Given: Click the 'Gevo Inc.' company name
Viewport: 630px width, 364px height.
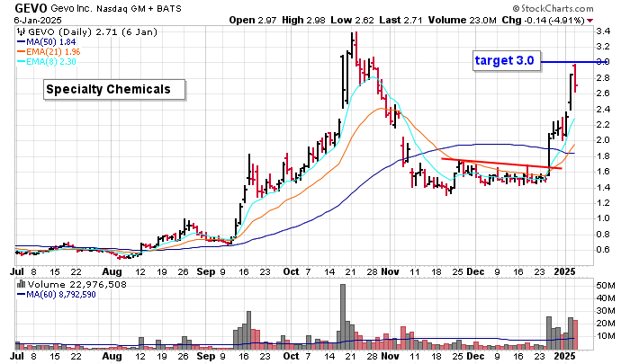Looking at the screenshot, I should [x=71, y=8].
